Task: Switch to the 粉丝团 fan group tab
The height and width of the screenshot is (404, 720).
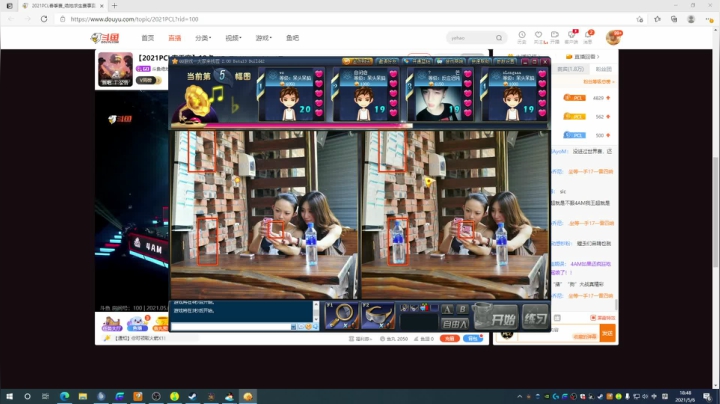Action: (x=603, y=69)
